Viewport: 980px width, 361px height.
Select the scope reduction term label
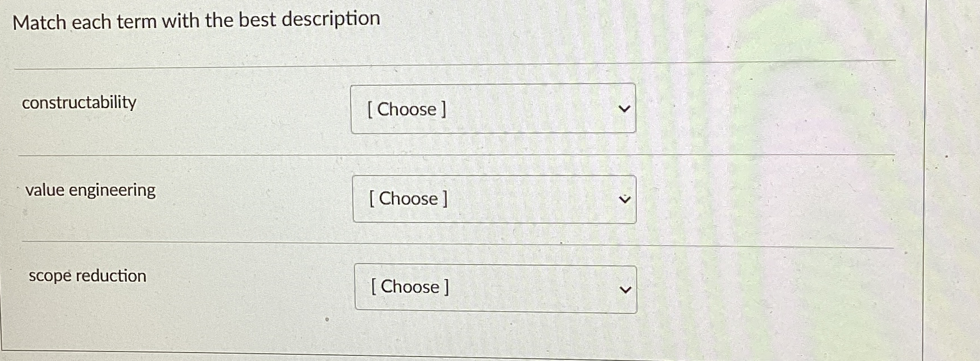87,275
